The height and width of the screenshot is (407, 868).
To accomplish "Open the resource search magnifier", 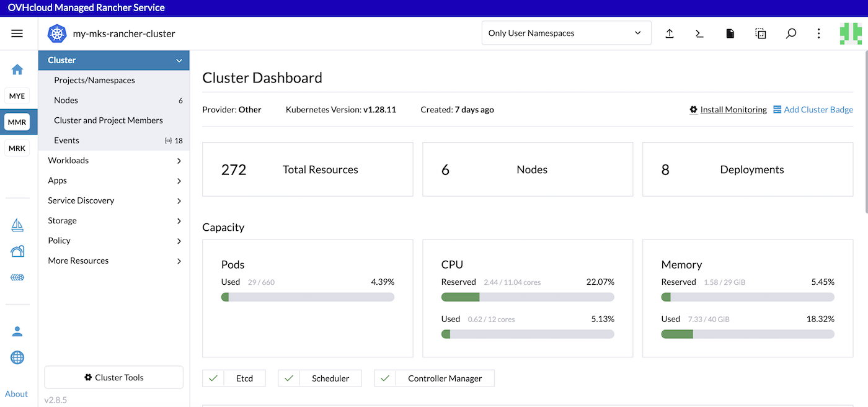I will 791,34.
